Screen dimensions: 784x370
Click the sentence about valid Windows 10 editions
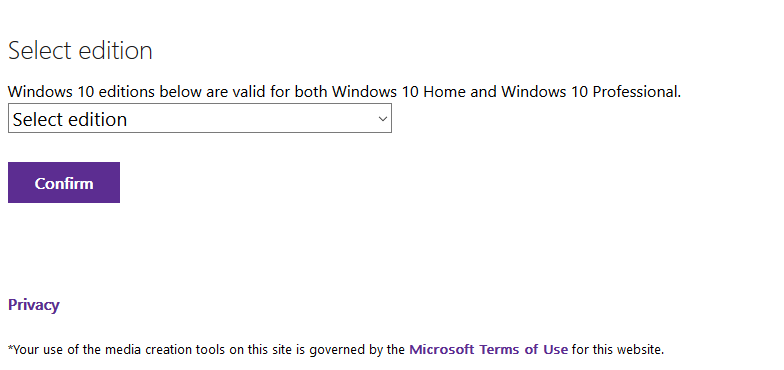344,92
